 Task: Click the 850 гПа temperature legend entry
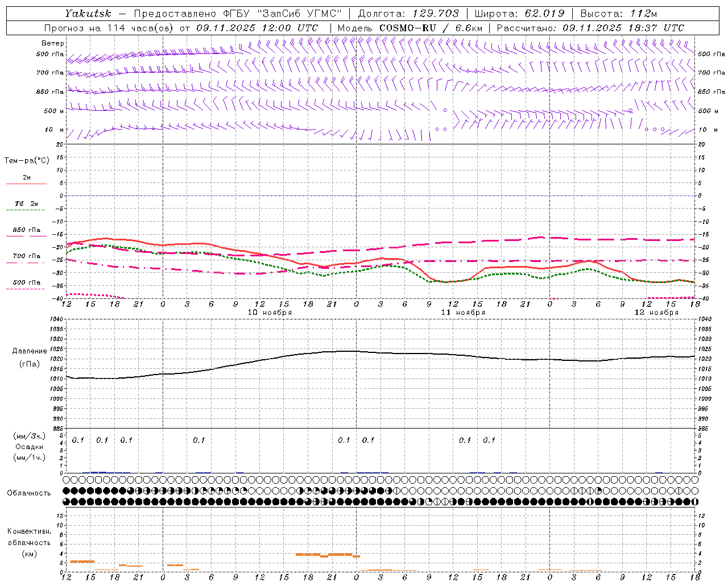click(x=27, y=231)
